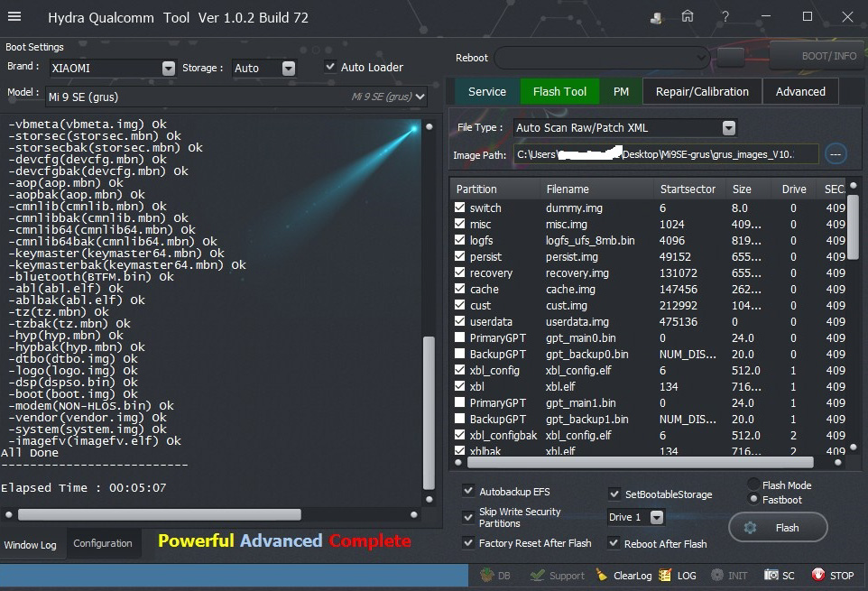Image resolution: width=868 pixels, height=591 pixels.
Task: Expand the Model Mi 9 SE dropdown
Action: tap(420, 97)
